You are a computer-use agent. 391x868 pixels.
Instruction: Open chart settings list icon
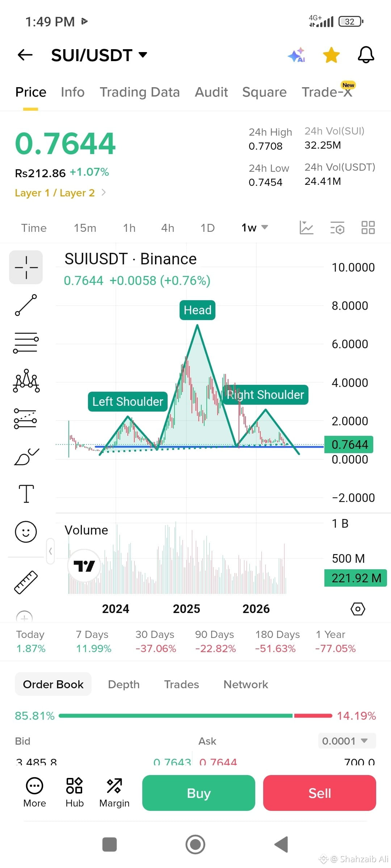point(337,228)
